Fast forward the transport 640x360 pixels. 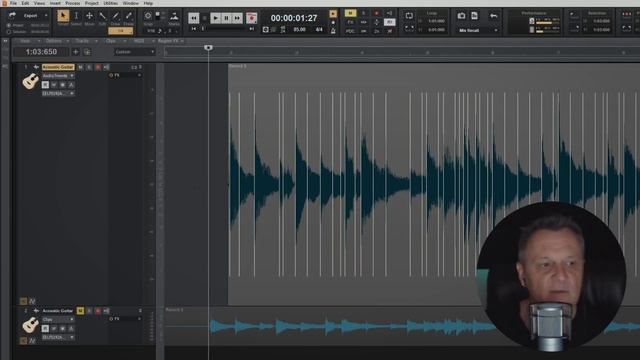[x=237, y=18]
